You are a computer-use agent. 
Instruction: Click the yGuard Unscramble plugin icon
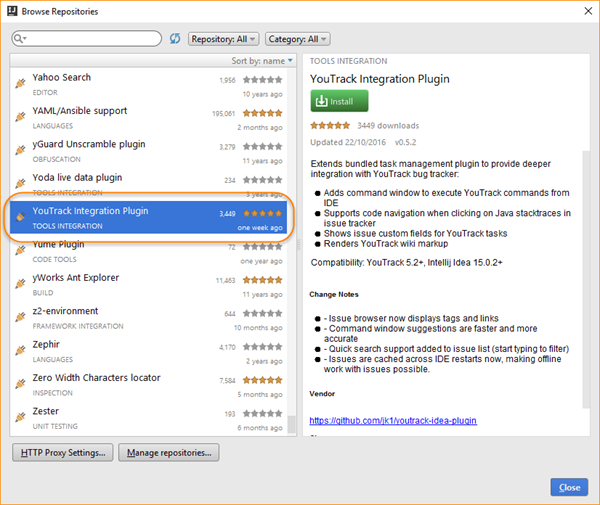coord(20,150)
